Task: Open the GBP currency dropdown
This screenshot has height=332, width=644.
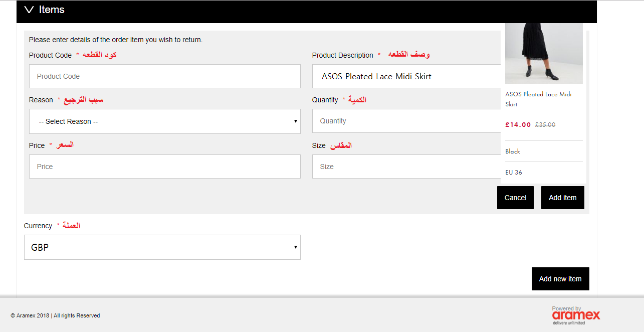Action: coord(162,247)
